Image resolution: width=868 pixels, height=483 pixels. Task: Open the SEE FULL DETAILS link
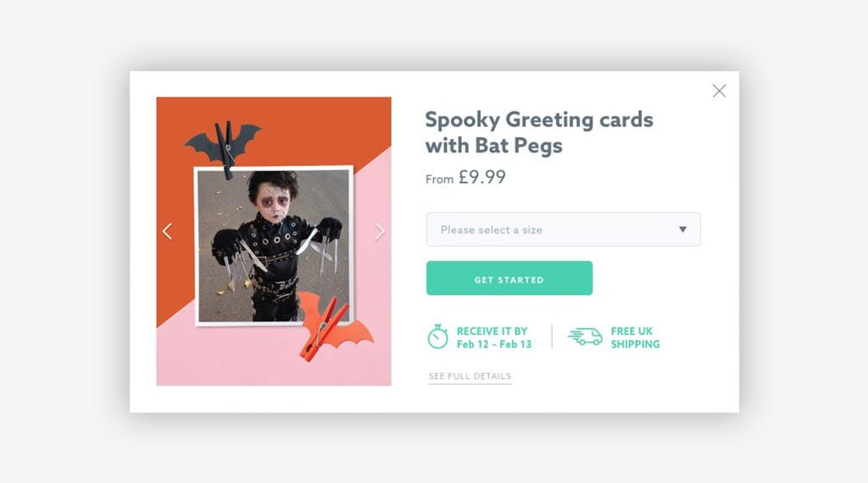click(x=470, y=376)
